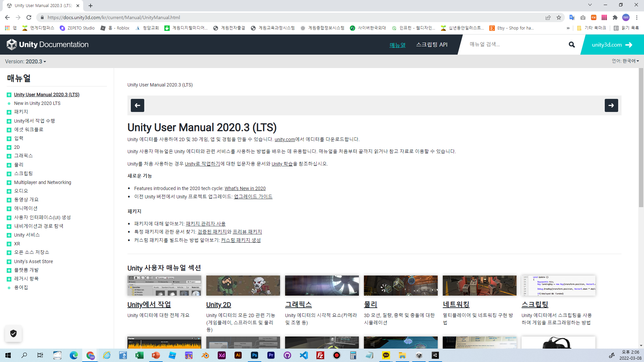Open Chrome menu three dots

tap(637, 17)
